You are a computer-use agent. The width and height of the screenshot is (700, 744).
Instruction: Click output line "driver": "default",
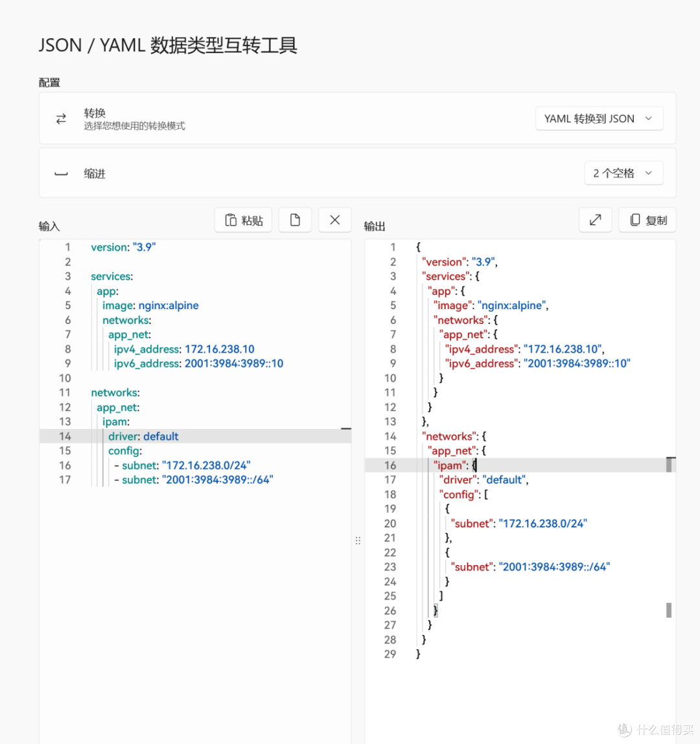tap(484, 480)
